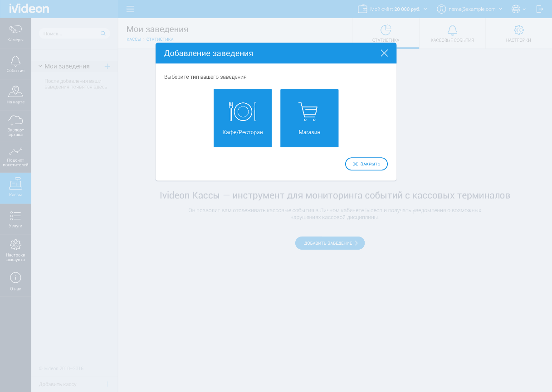Click the ЗАКРЫТЬ button

coord(366,164)
